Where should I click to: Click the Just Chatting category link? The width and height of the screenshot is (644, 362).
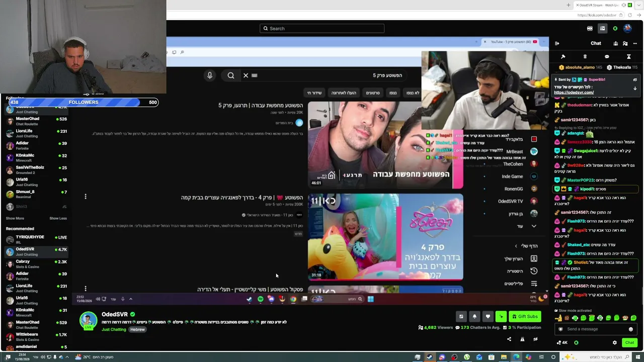114,330
